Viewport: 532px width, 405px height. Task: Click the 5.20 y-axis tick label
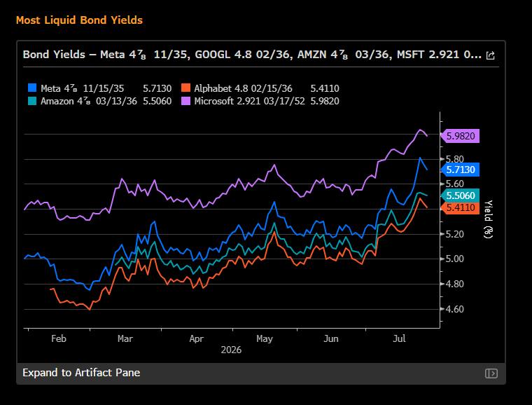tap(454, 234)
